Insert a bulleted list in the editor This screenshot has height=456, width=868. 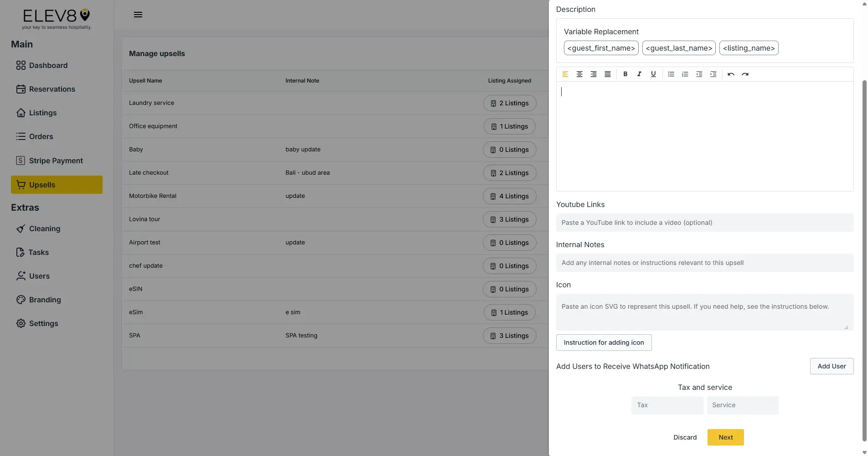(x=671, y=74)
